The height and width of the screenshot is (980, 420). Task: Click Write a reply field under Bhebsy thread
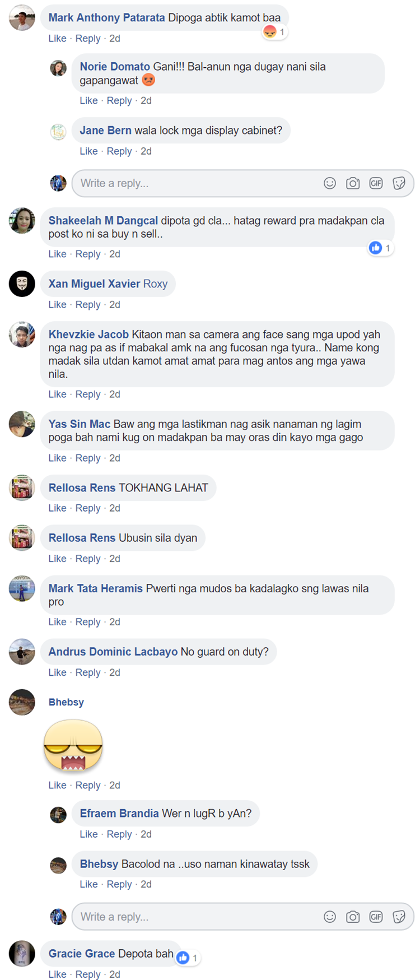coord(242,917)
